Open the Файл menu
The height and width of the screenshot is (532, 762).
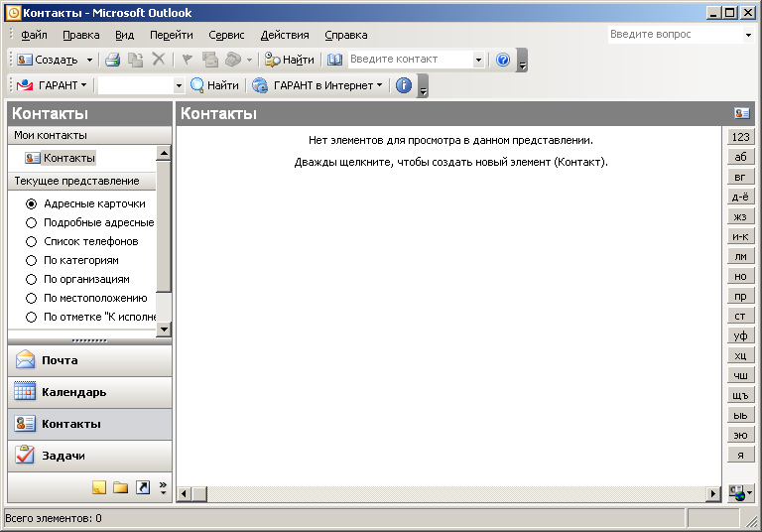[x=34, y=35]
